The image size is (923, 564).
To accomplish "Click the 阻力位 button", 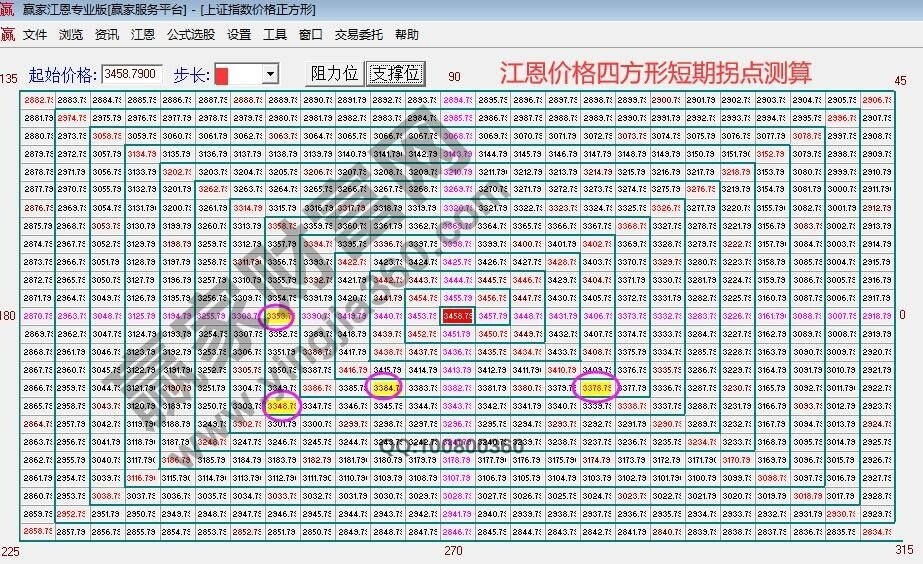I will pyautogui.click(x=335, y=74).
